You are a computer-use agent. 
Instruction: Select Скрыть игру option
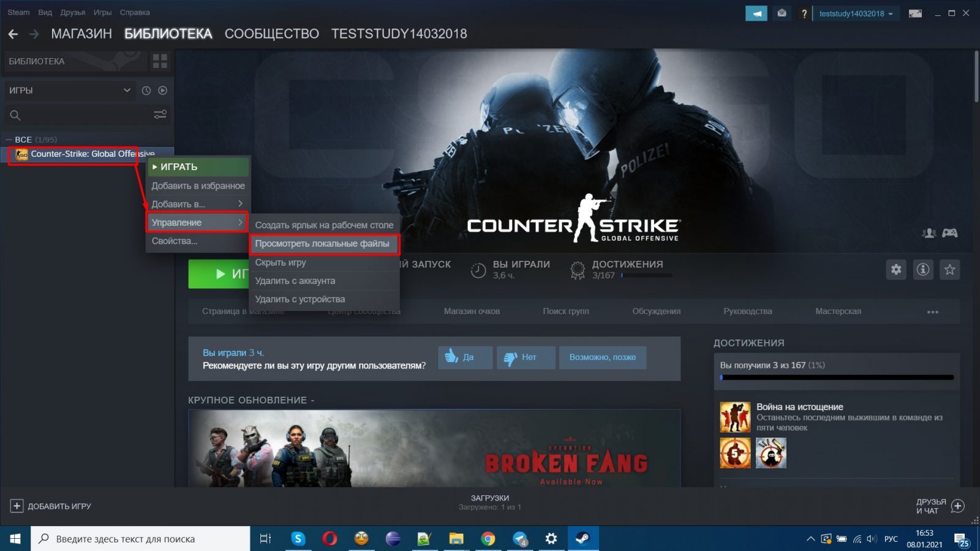(x=325, y=262)
